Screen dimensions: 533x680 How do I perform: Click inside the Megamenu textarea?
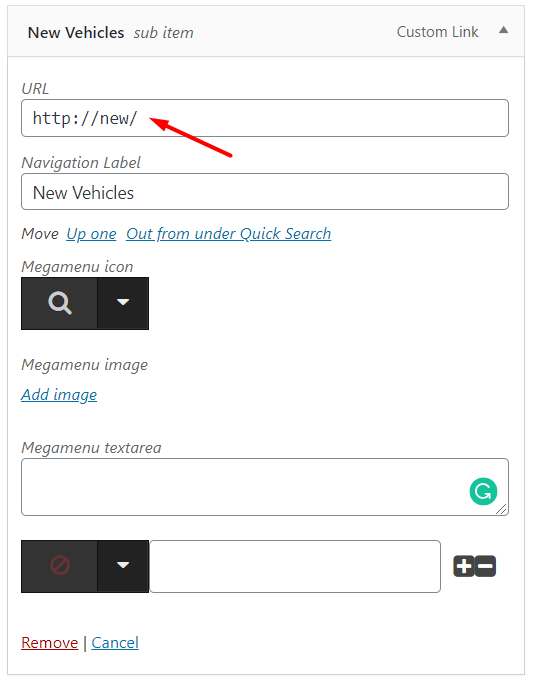(x=265, y=487)
